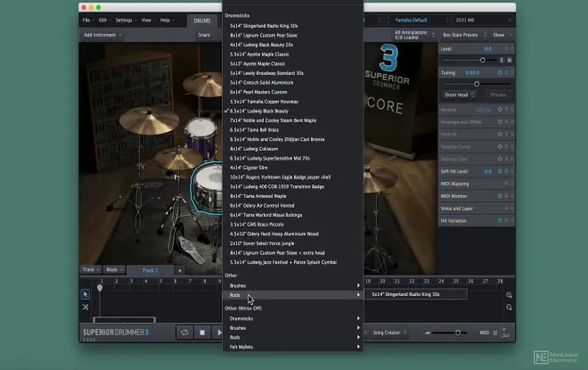Viewport: 588px width, 370px height.
Task: Toggle the Soft Hit Level power button
Action: pyautogui.click(x=500, y=171)
